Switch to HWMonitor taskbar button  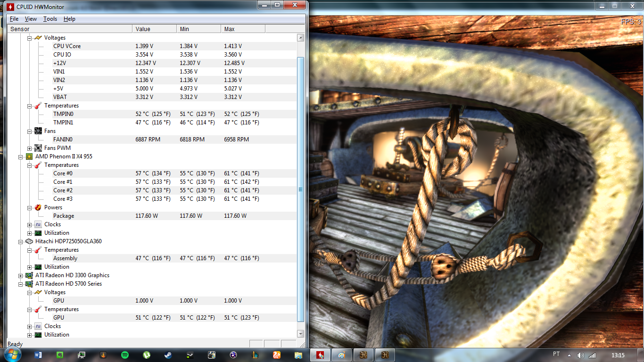pyautogui.click(x=321, y=355)
